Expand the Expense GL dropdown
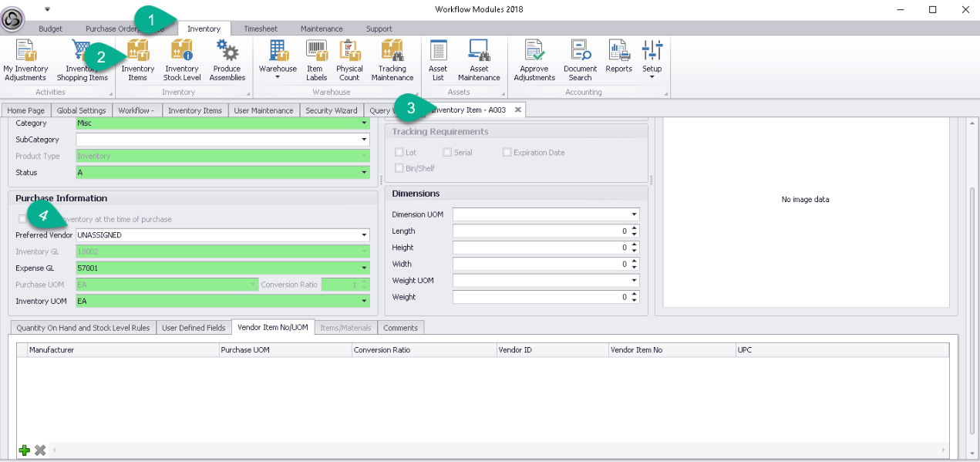Viewport: 980px width, 462px height. (x=364, y=268)
